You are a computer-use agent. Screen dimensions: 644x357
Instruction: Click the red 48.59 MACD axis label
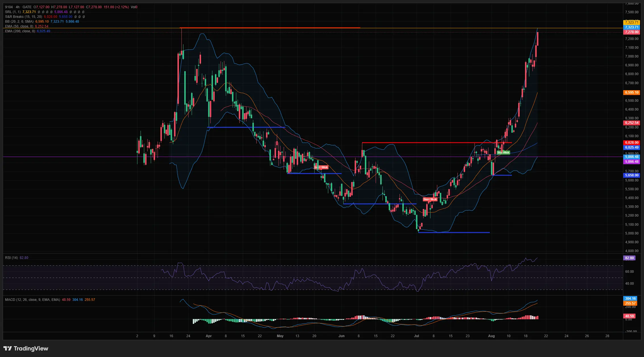click(x=629, y=316)
